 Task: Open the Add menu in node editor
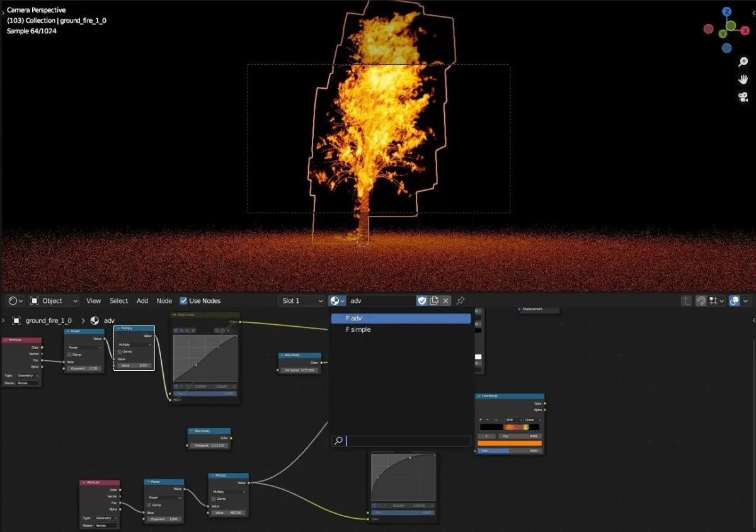(142, 301)
